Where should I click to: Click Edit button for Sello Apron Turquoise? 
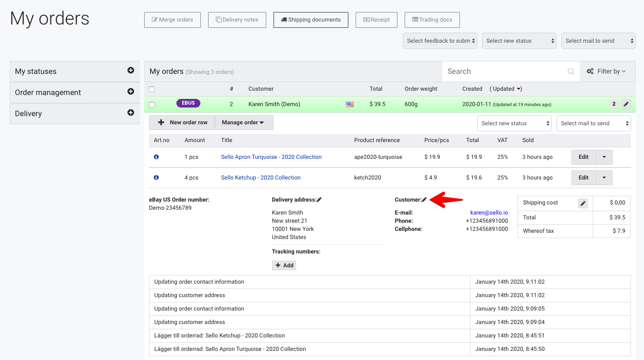583,157
